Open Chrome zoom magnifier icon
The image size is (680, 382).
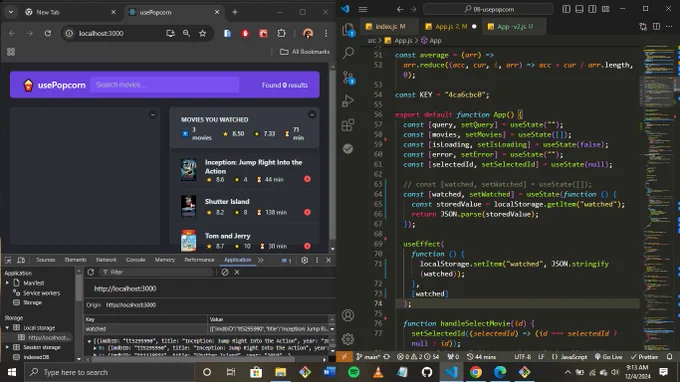tap(186, 33)
